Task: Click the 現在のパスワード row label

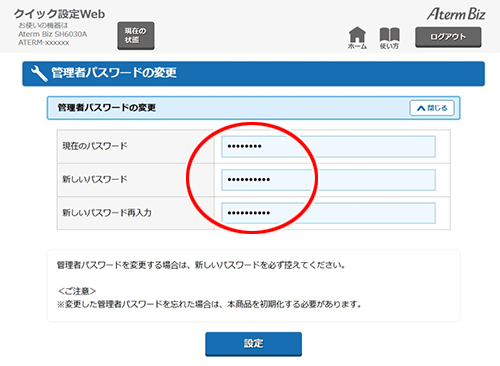Action: (x=95, y=146)
